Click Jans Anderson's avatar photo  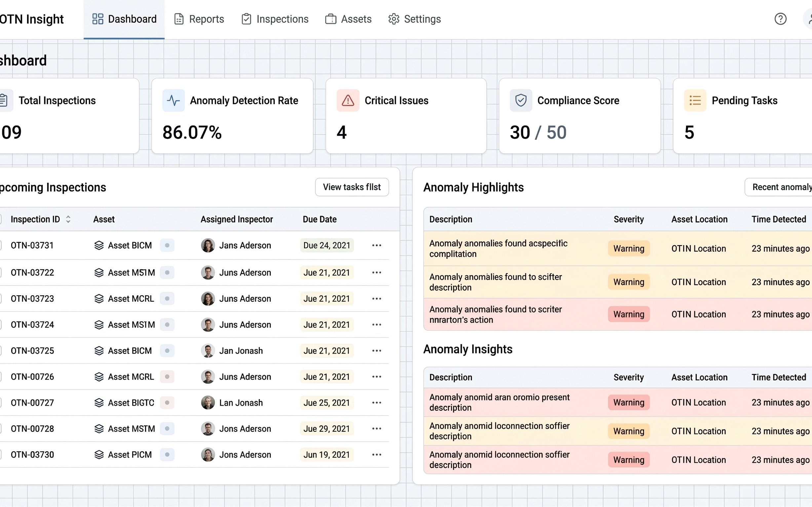tap(208, 245)
